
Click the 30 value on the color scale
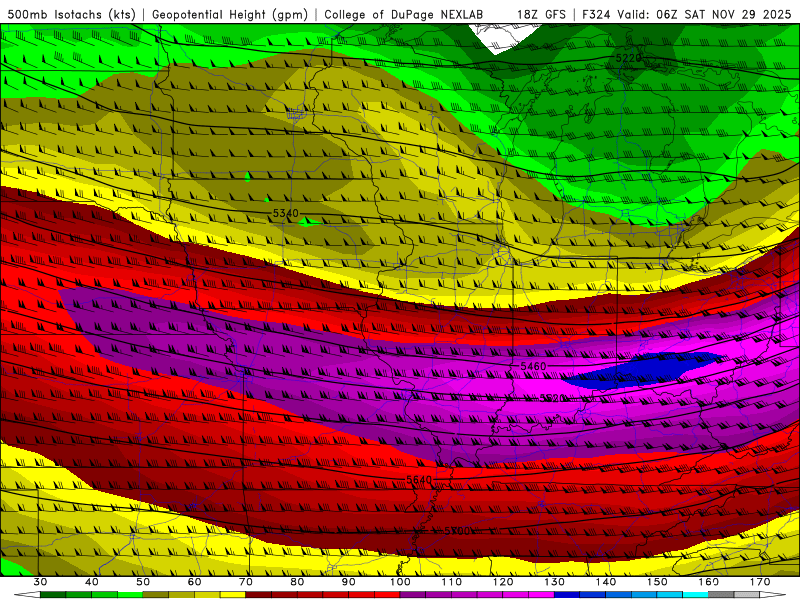point(40,582)
